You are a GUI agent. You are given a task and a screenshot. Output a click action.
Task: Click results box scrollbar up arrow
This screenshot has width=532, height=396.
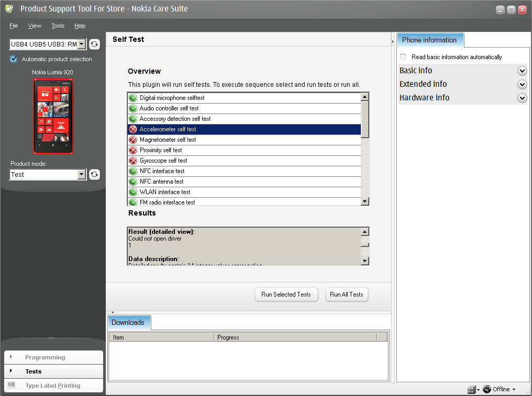[365, 232]
